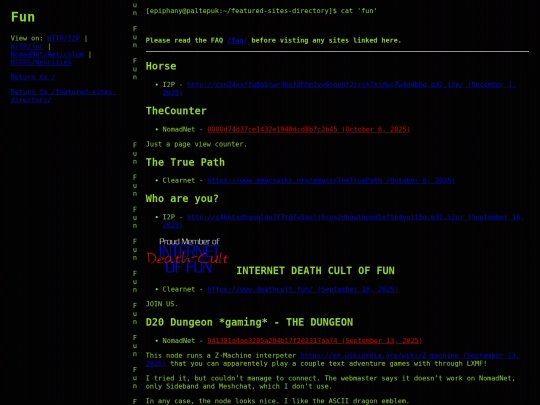Click the terminal prompt line with cat 'fun'
The height and width of the screenshot is (405, 540).
coord(261,11)
